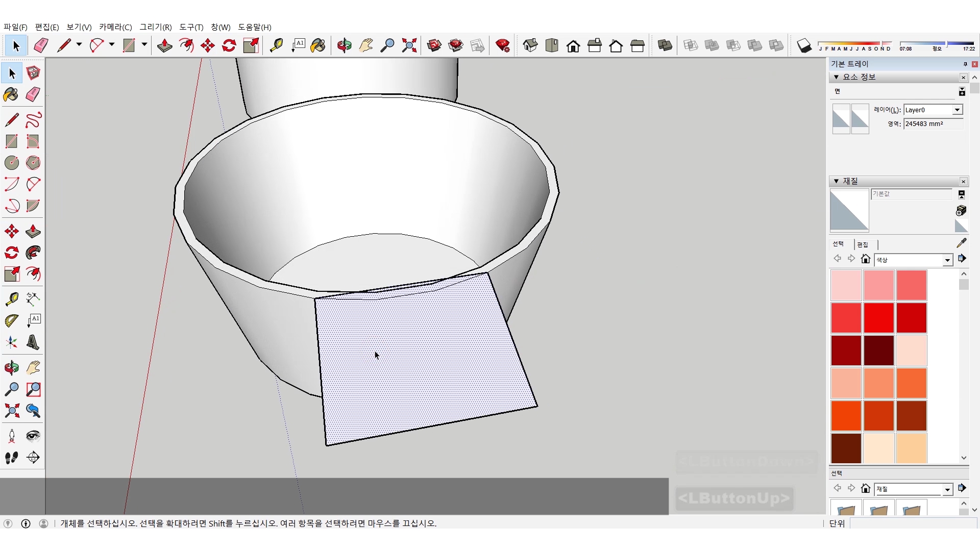
Task: Select the Orbit tool in left toolbar
Action: pos(11,367)
